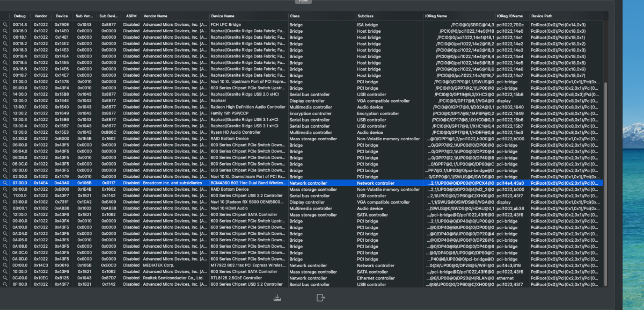Open ASPM Disabled dropdown for row 0D:00.0
Viewport: 644px width, 310px height.
click(x=130, y=265)
